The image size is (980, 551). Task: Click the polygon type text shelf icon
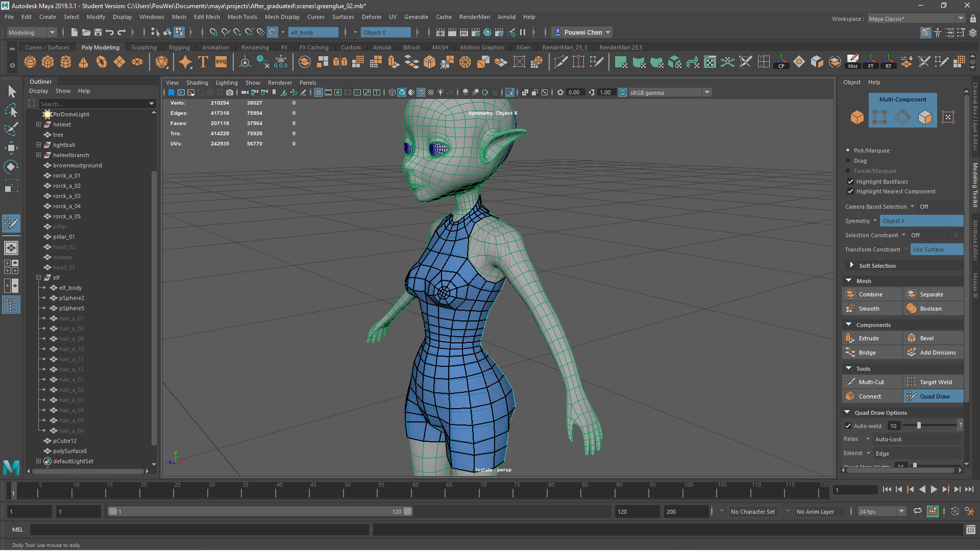pyautogui.click(x=203, y=62)
